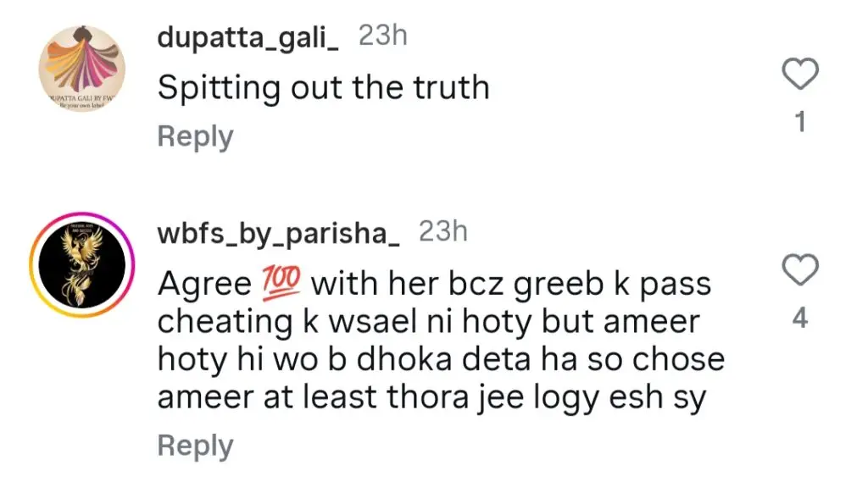Click 'with her bcz greeb k pass' text
The height and width of the screenshot is (482, 868).
coord(511,285)
